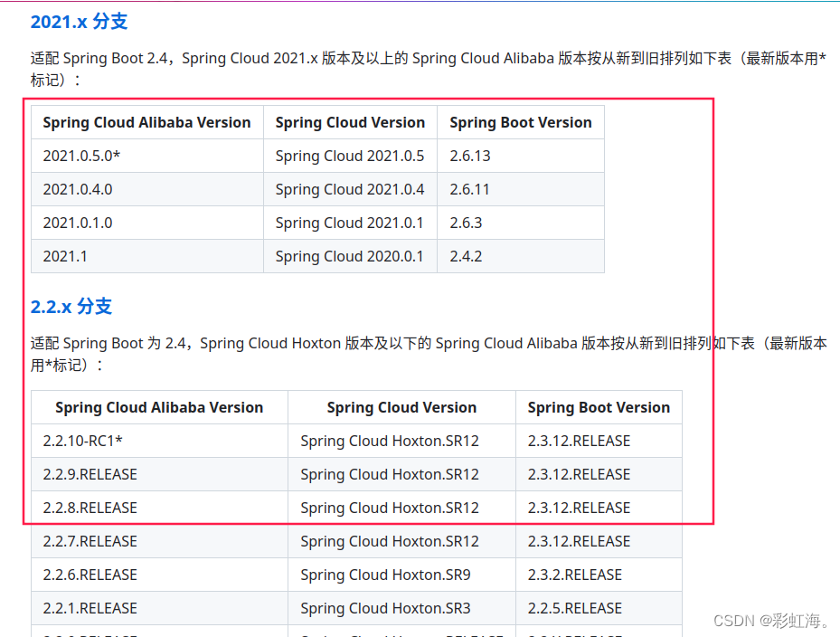Select cell "2.2.8.RELEASE"
Screen dimensions: 840x637
click(x=160, y=508)
